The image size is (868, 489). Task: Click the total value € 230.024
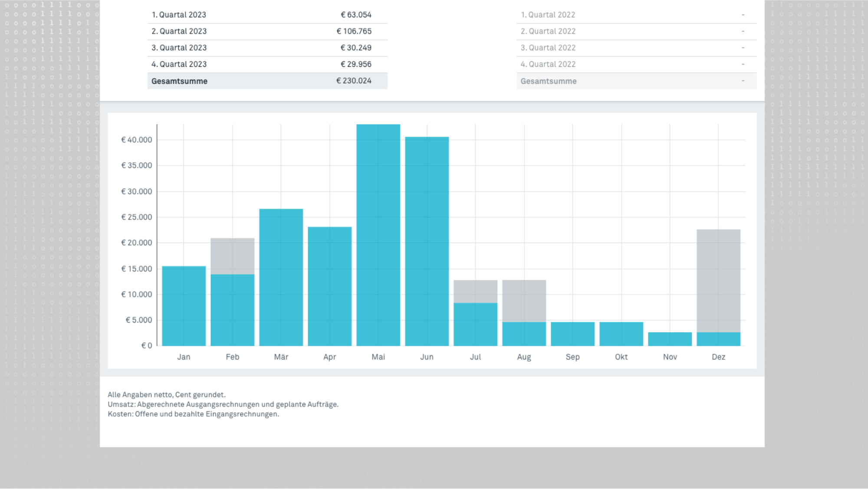coord(354,81)
